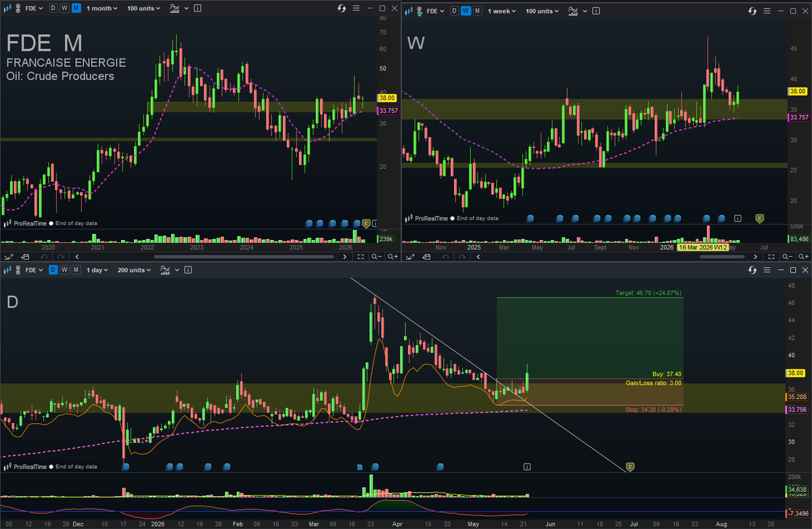Open FDE ticker dropdown in weekly chart
This screenshot has width=812, height=529.
pyautogui.click(x=436, y=11)
